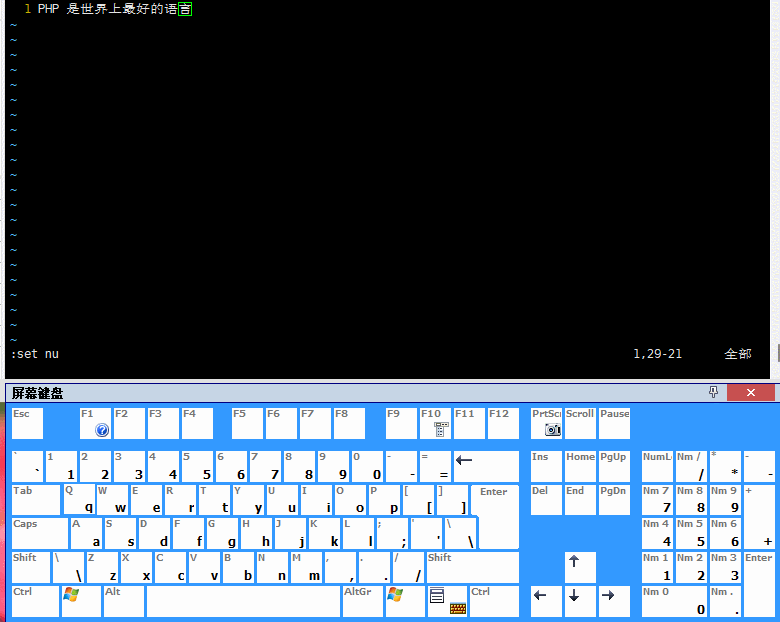Click the number 0 key in top row
Screen dimensions: 780x622
coord(368,466)
